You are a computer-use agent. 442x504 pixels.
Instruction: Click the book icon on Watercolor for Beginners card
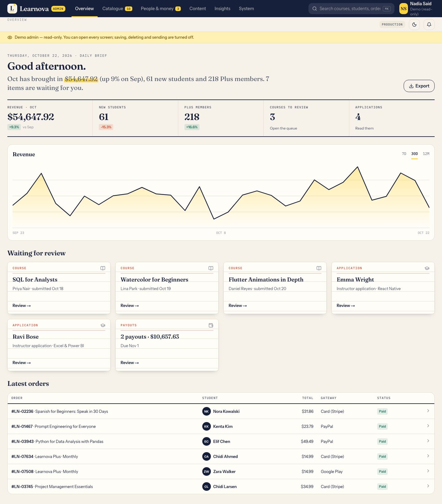pos(211,268)
